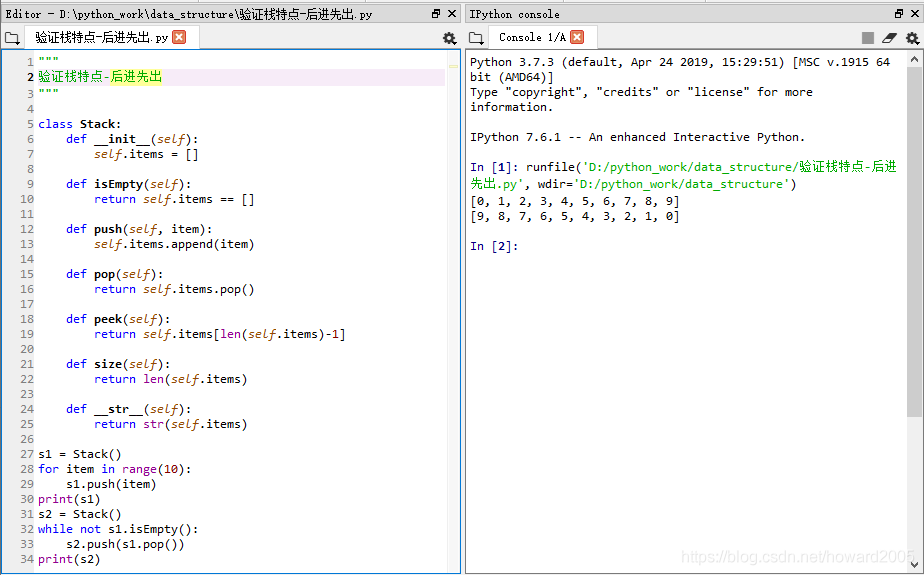Close the IPython console pane
The height and width of the screenshot is (575, 924).
pyautogui.click(x=915, y=14)
